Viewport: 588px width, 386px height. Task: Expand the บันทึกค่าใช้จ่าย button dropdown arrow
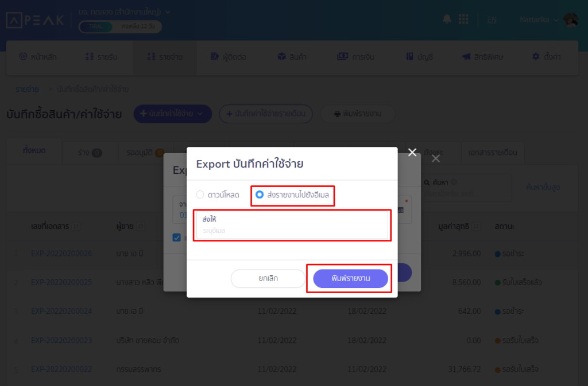(200, 114)
